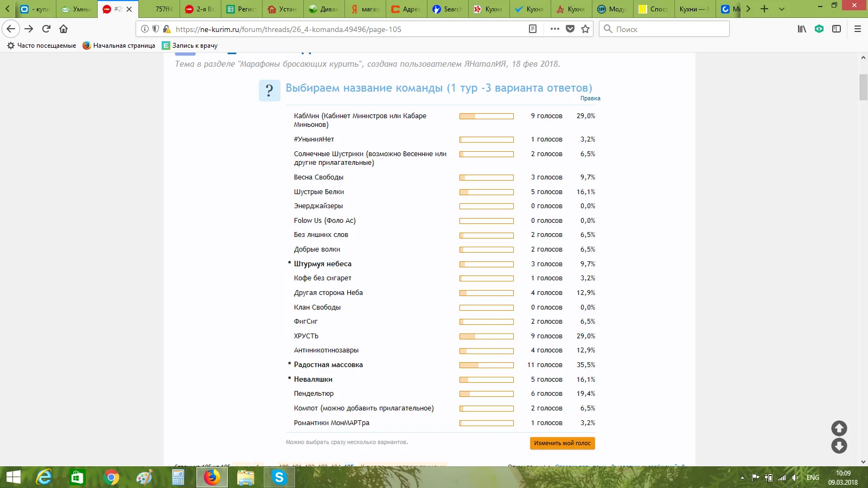Launch Internet Explorer from the taskbar
Image resolution: width=868 pixels, height=488 pixels.
point(44,477)
